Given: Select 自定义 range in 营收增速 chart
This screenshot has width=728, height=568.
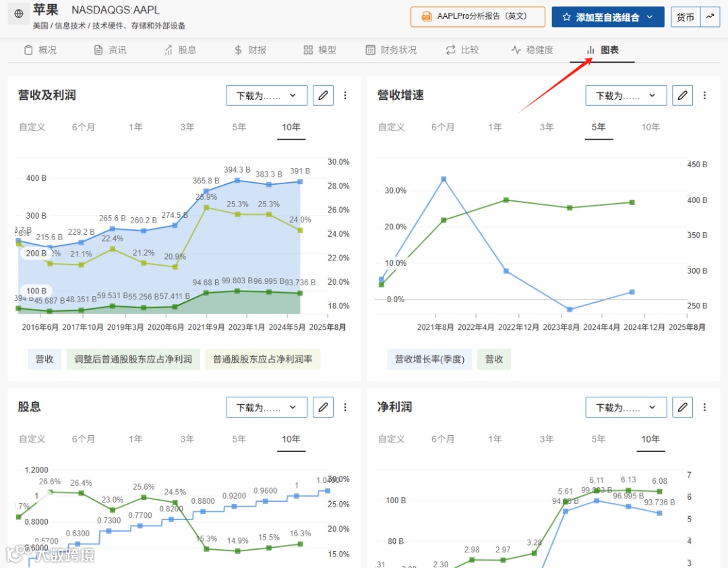Looking at the screenshot, I should point(392,127).
